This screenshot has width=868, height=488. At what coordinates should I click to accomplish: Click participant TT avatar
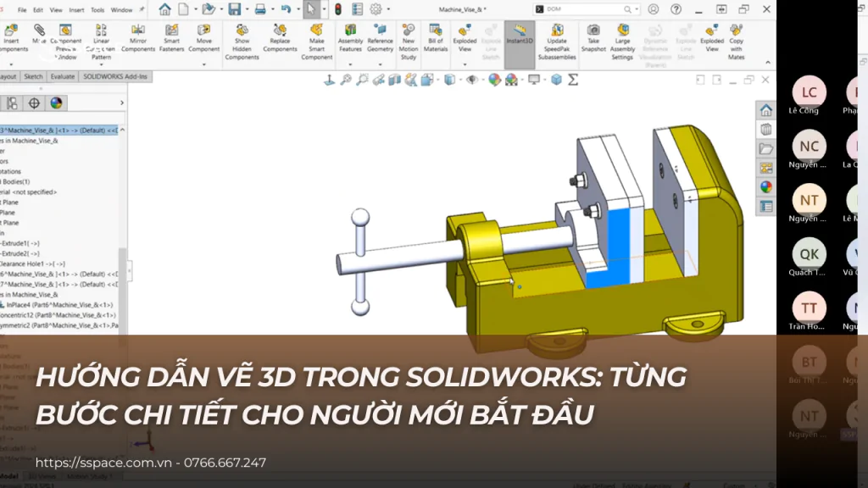point(809,308)
